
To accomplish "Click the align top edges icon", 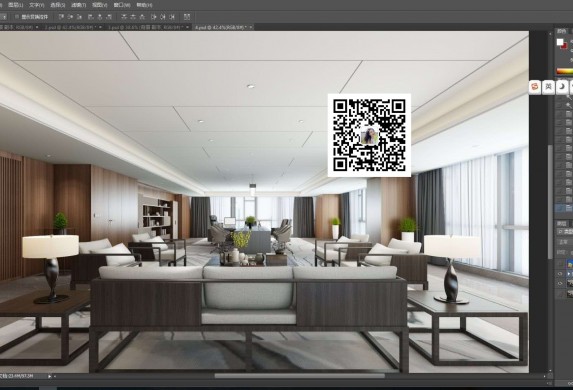I will click(61, 17).
